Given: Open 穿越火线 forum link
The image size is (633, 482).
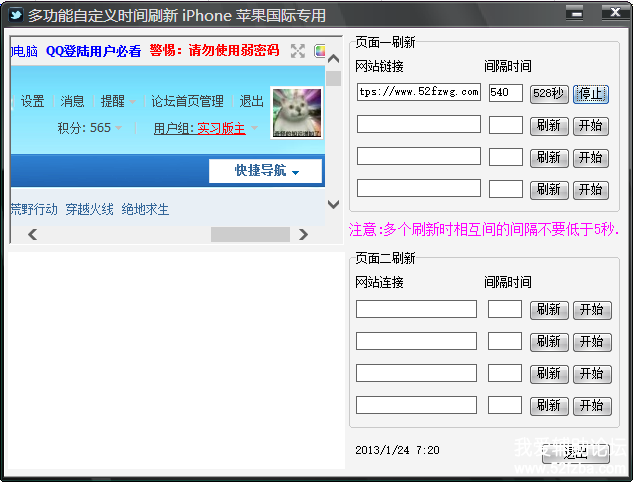Looking at the screenshot, I should [89, 209].
